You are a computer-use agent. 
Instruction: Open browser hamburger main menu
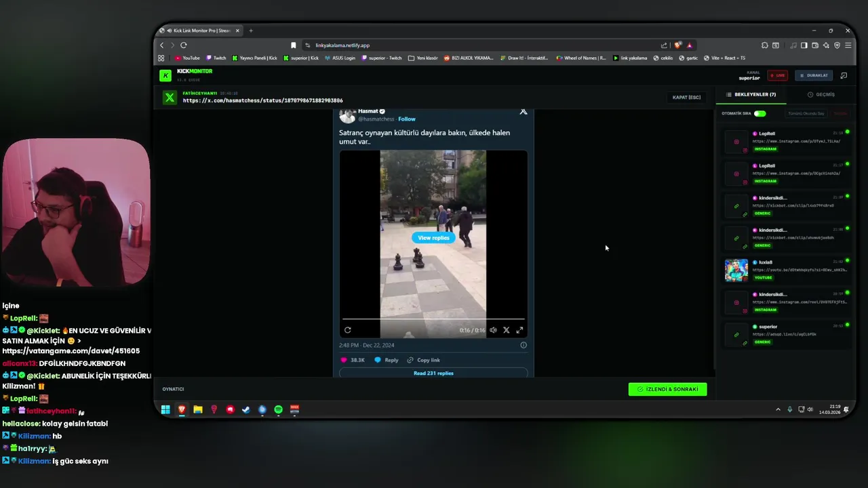pyautogui.click(x=848, y=45)
